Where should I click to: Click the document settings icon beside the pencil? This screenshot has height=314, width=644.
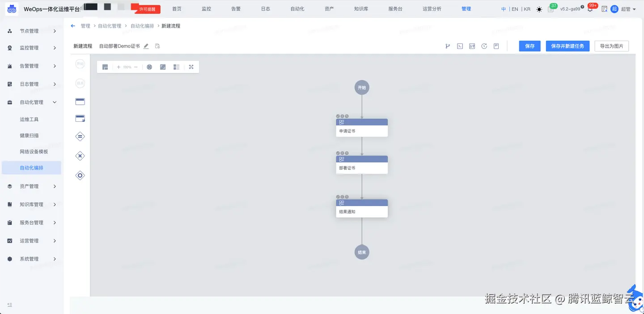point(157,46)
